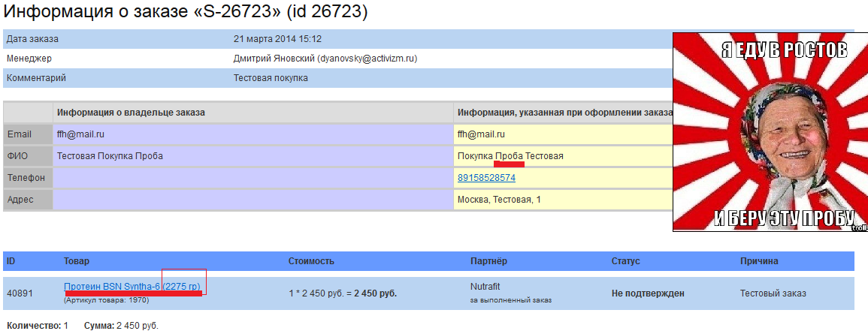Viewport: 868px width, 334px height.
Task: Click the Email row label
Action: pos(20,134)
